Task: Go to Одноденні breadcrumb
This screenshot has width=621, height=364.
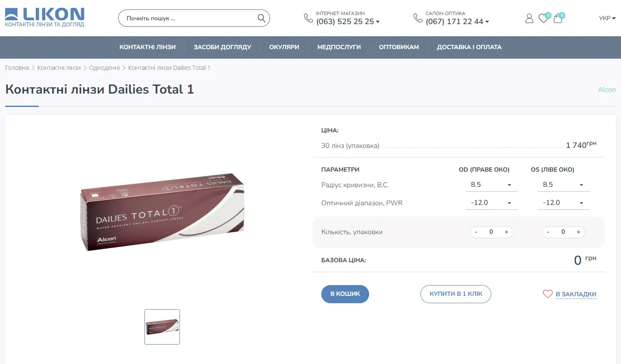Action: [104, 68]
